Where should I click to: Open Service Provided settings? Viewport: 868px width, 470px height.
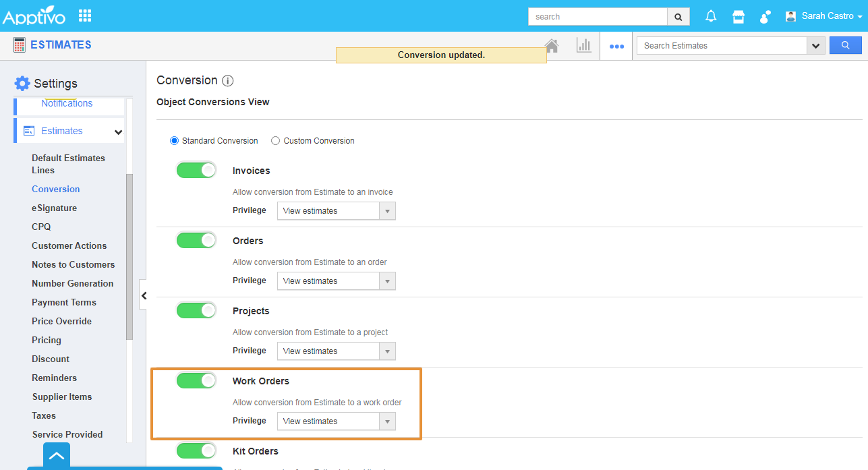pyautogui.click(x=67, y=435)
